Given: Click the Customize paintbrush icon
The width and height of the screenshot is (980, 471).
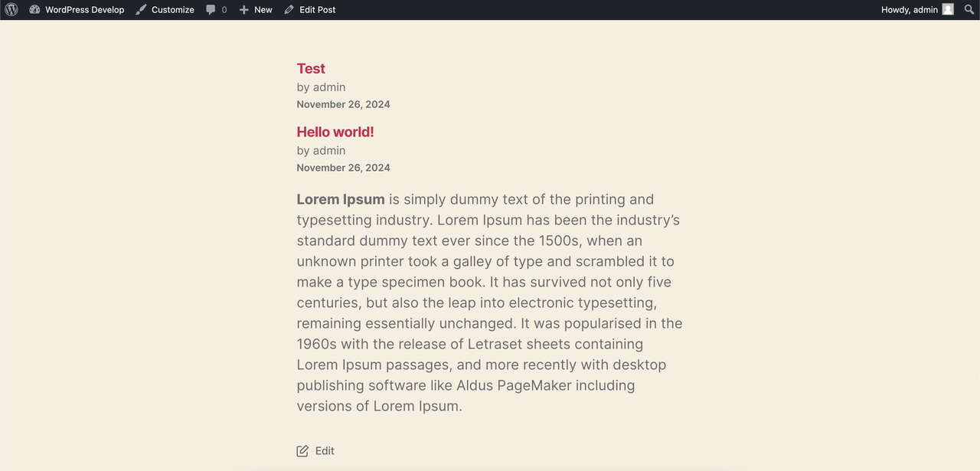Looking at the screenshot, I should click(141, 10).
